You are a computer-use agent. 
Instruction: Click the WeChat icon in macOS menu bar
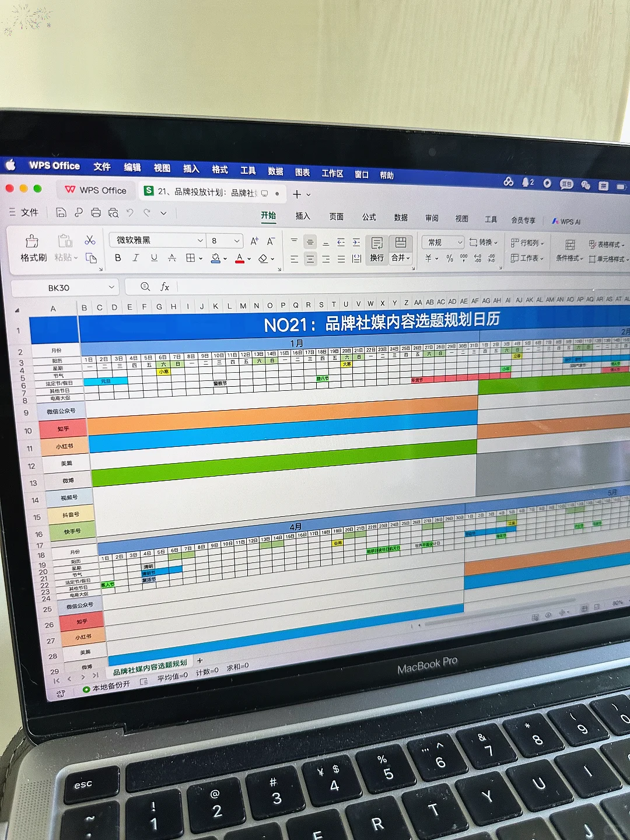click(586, 185)
